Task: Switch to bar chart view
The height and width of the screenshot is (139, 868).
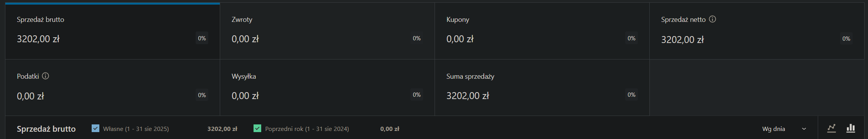Action: (x=851, y=128)
